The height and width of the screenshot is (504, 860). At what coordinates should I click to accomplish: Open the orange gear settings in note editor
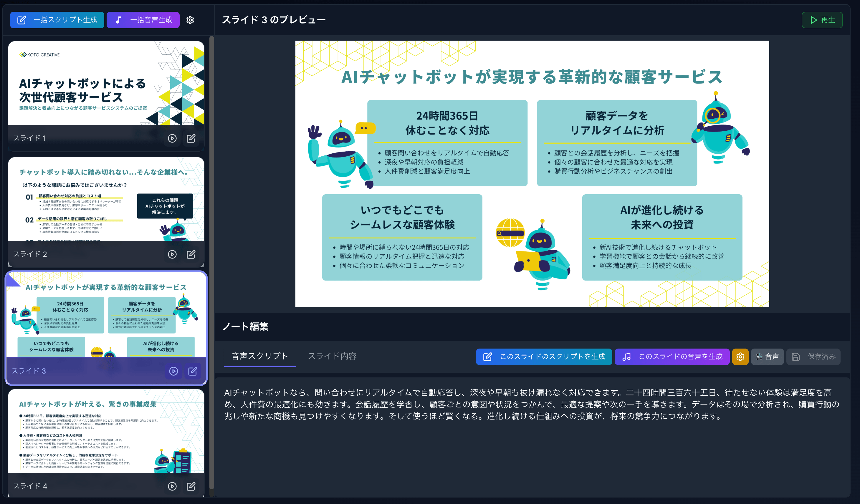[740, 357]
